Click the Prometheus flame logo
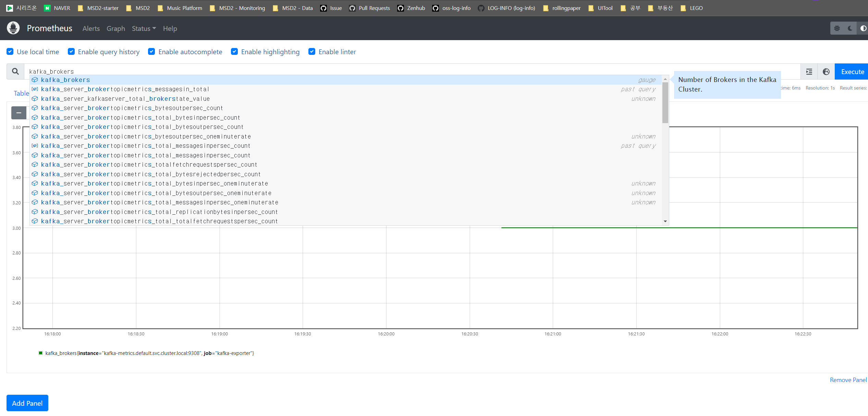The height and width of the screenshot is (416, 868). [13, 28]
